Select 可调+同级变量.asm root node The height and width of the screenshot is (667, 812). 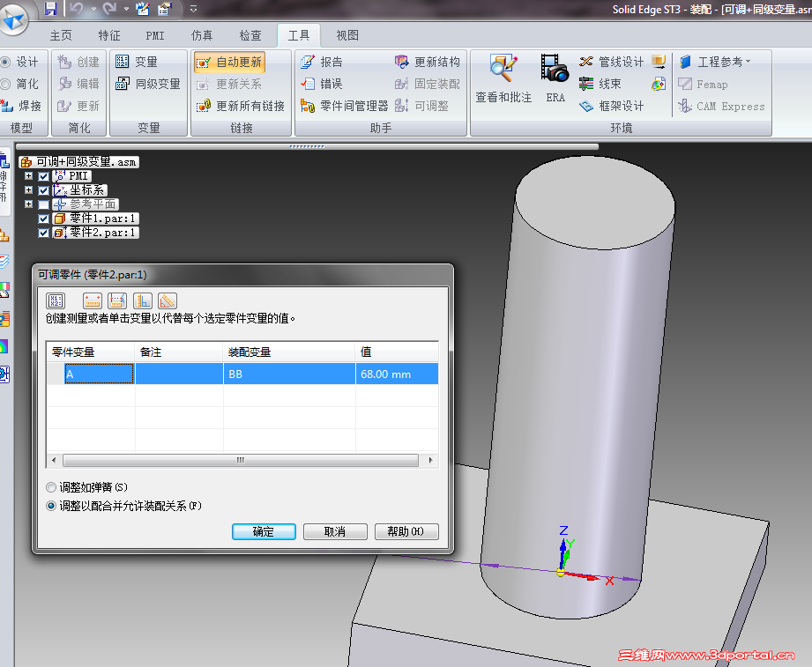[79, 162]
